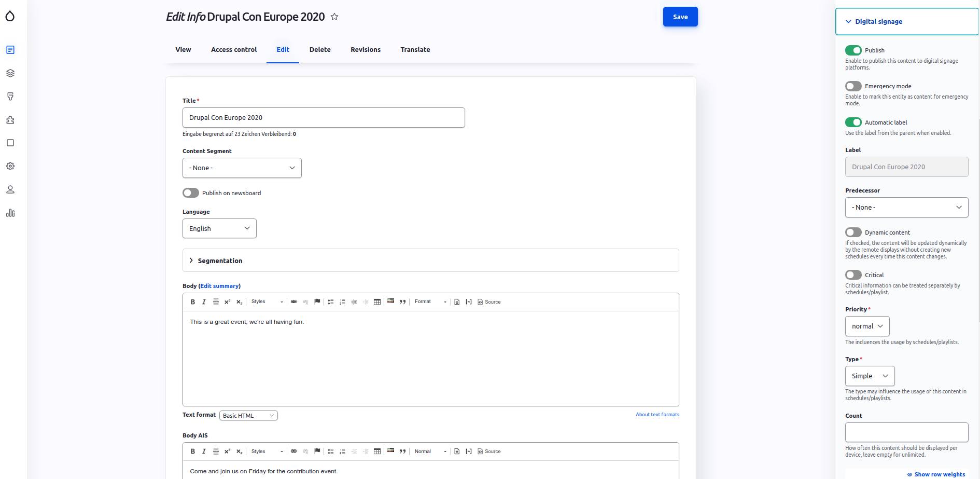The height and width of the screenshot is (479, 980).
Task: Click the anchor flag icon in Body toolbar
Action: [x=317, y=302]
